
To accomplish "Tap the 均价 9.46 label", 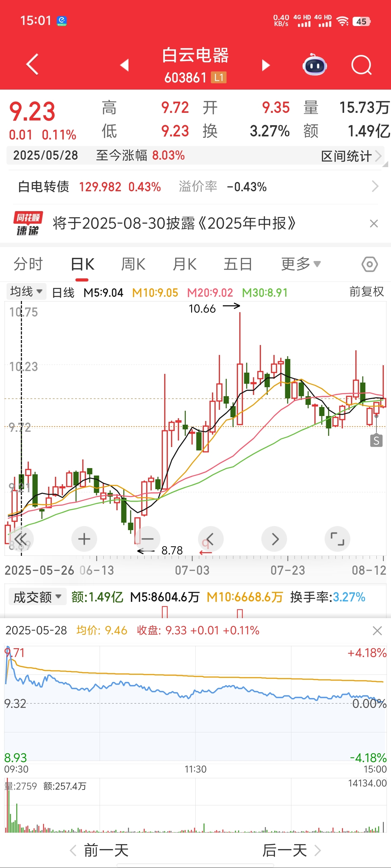I will pos(102,630).
